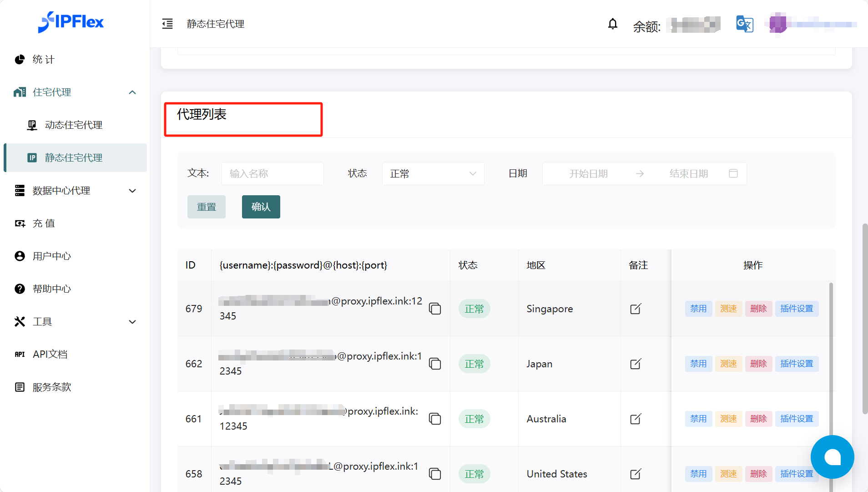Open the live chat bubble
The image size is (868, 492).
(832, 457)
